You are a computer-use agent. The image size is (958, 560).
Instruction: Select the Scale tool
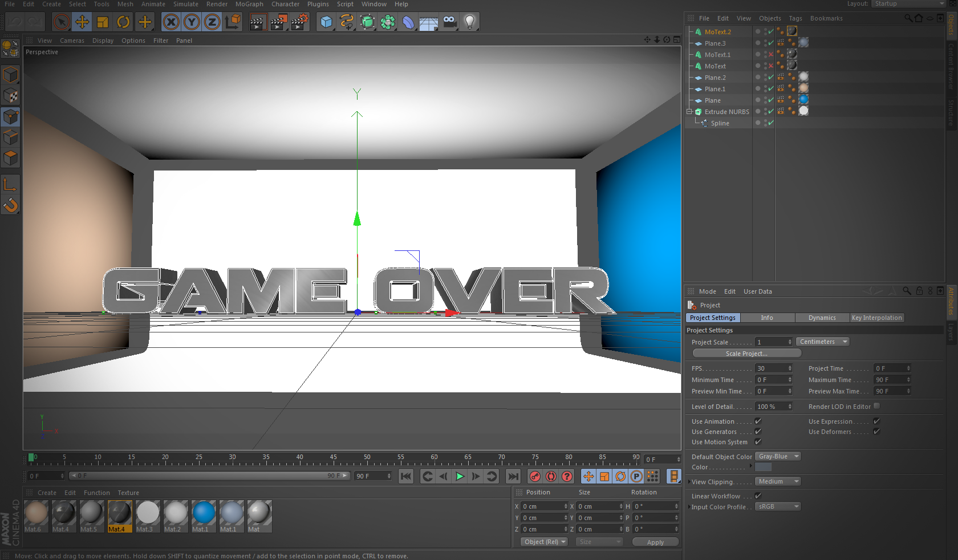coord(103,22)
